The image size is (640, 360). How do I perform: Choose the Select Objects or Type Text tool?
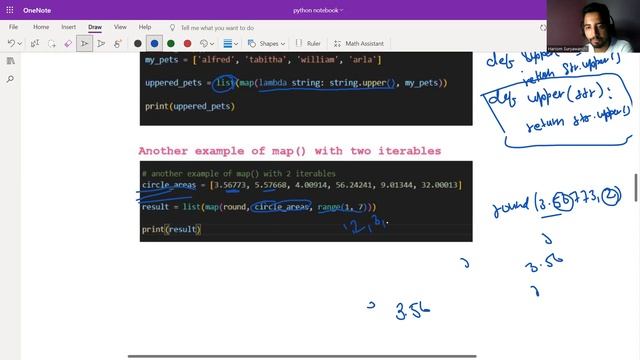35,43
